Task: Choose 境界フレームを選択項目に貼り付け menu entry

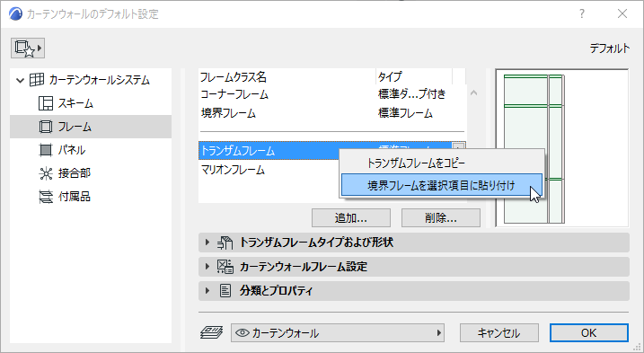Action: click(x=442, y=185)
